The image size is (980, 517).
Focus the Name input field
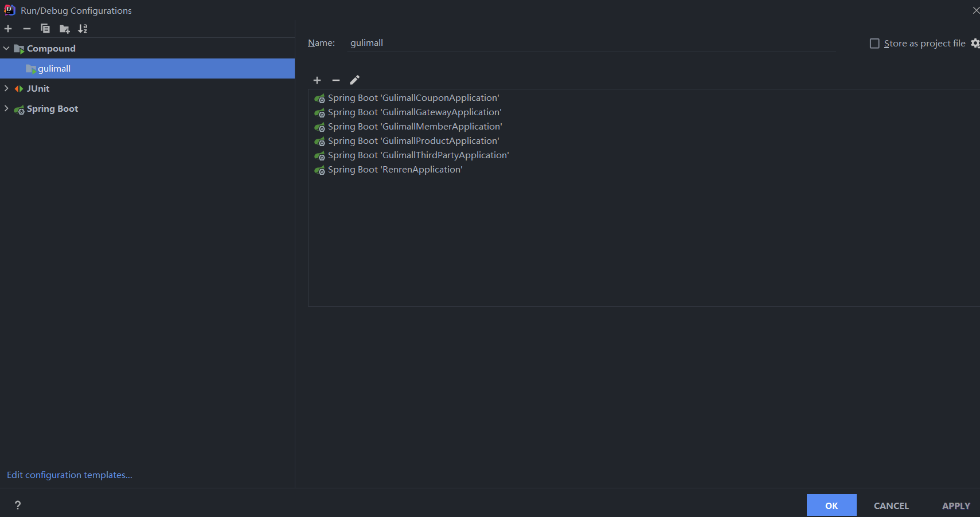click(x=591, y=43)
